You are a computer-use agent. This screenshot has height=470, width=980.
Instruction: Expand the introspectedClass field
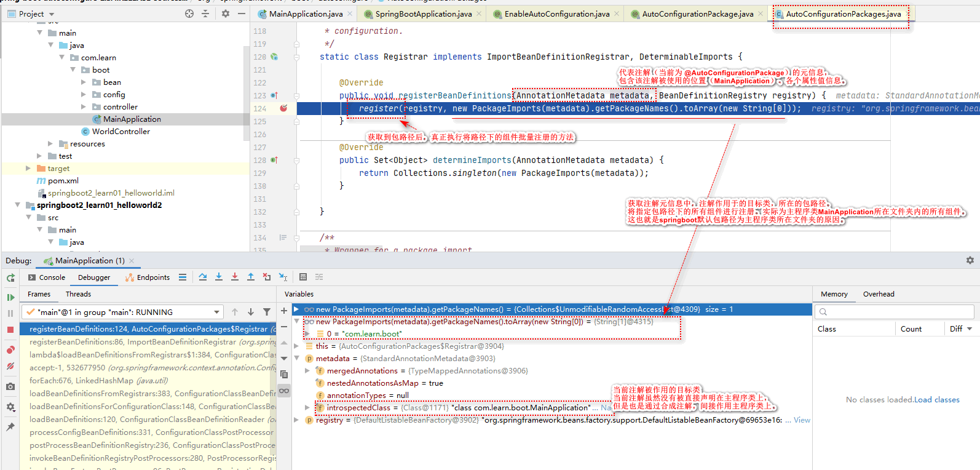307,407
